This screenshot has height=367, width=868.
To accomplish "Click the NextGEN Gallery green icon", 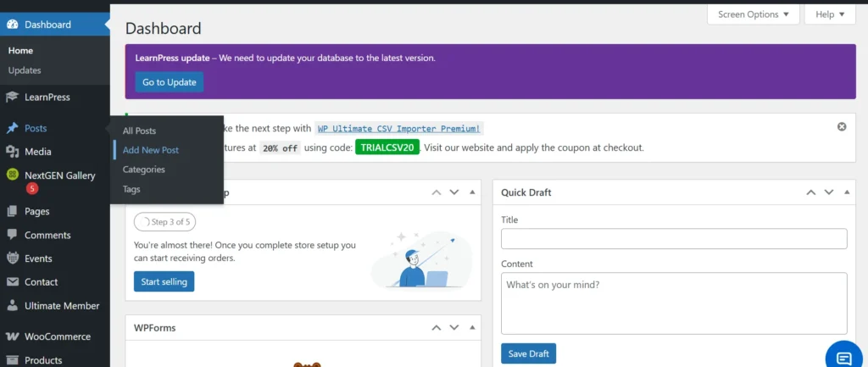I will click(x=12, y=175).
